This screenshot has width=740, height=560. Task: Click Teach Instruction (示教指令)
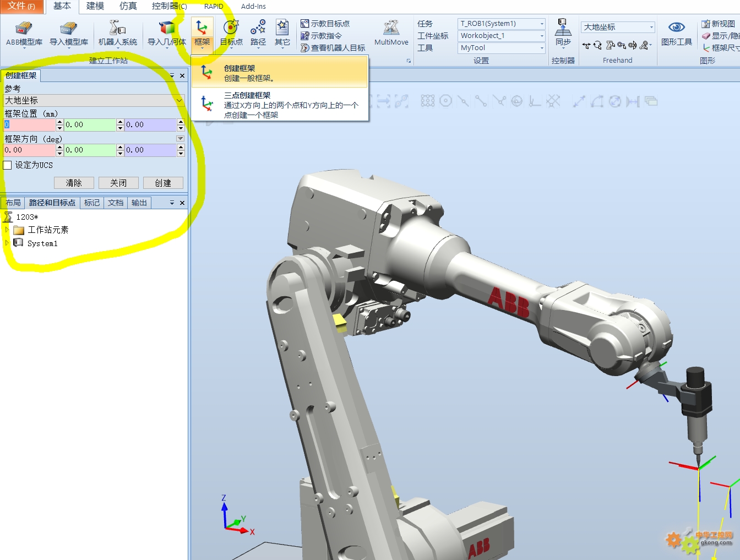pyautogui.click(x=322, y=36)
